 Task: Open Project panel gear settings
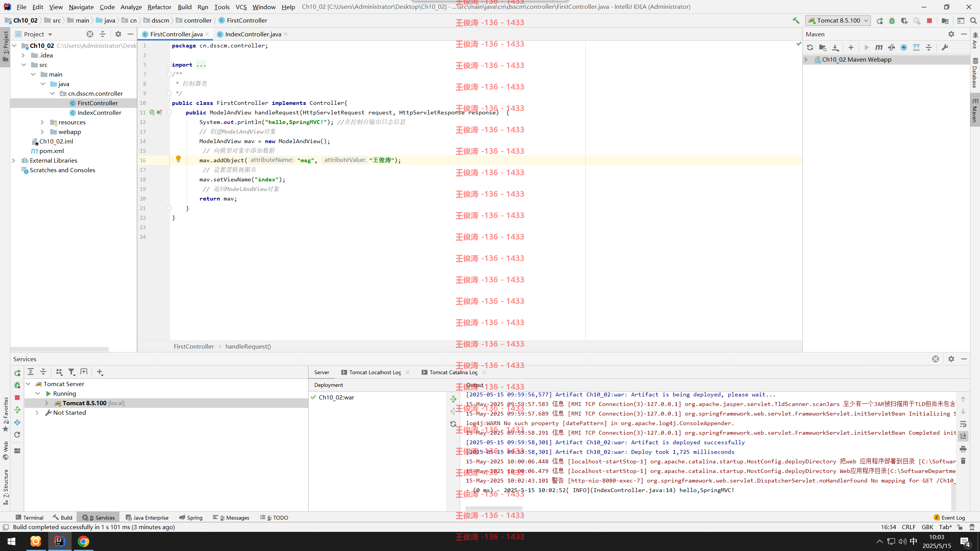click(118, 34)
